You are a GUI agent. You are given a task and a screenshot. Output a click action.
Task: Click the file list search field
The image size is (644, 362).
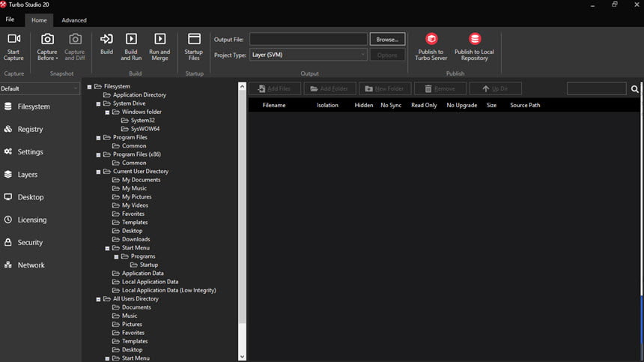(596, 88)
